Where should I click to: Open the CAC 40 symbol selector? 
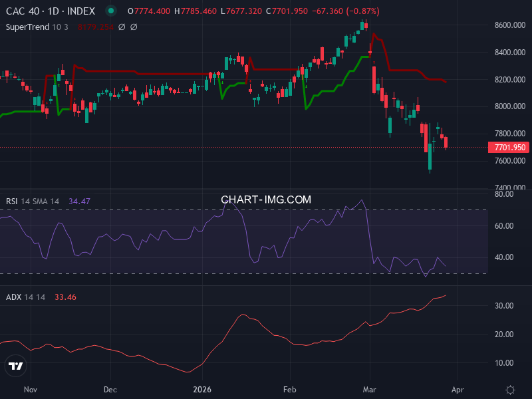pyautogui.click(x=23, y=11)
